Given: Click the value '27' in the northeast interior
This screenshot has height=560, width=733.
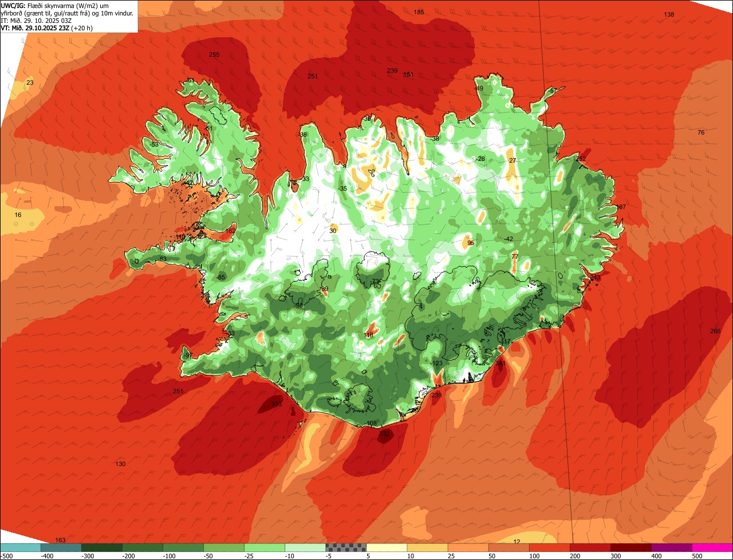Looking at the screenshot, I should click(513, 160).
